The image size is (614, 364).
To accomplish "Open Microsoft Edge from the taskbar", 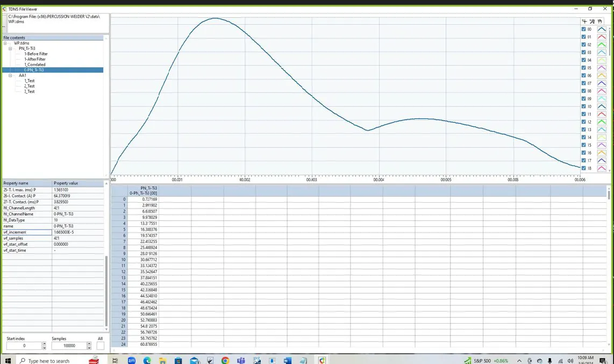I will coord(147,360).
